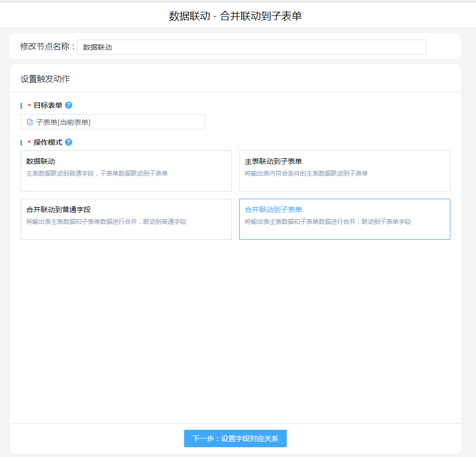Click the 修改节点名称 label text
The width and height of the screenshot is (476, 457).
click(x=47, y=47)
